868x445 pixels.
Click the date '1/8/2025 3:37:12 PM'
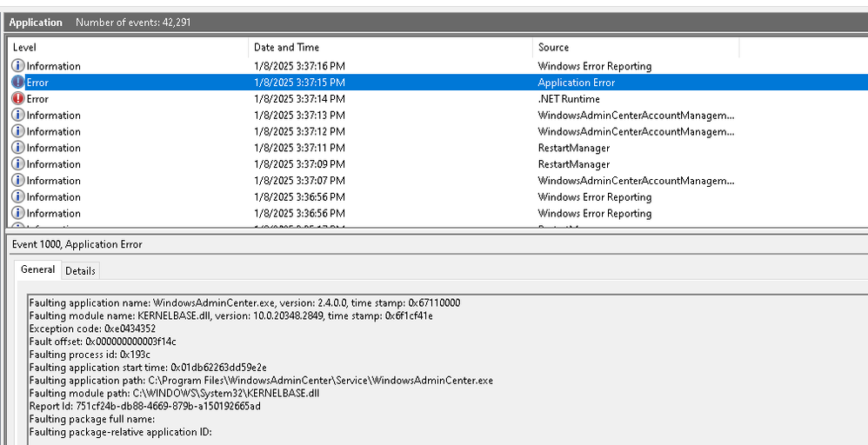[299, 131]
